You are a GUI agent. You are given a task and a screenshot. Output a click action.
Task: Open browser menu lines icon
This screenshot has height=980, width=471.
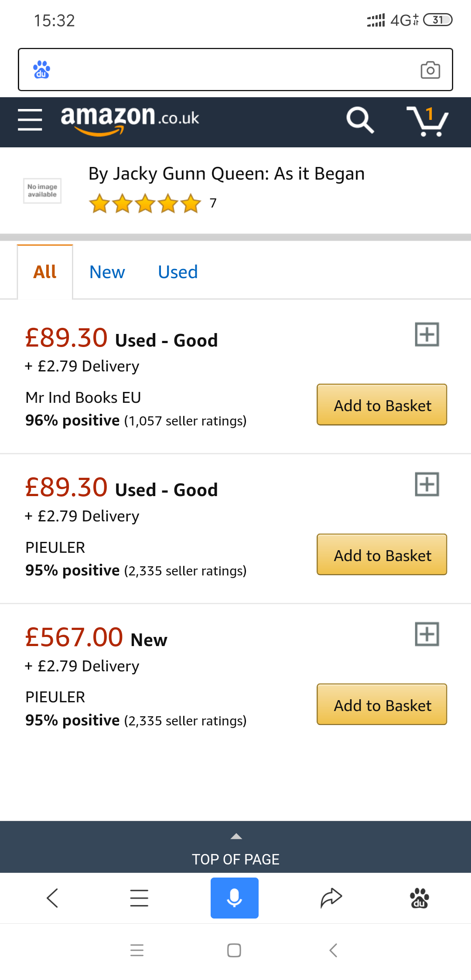click(x=139, y=898)
